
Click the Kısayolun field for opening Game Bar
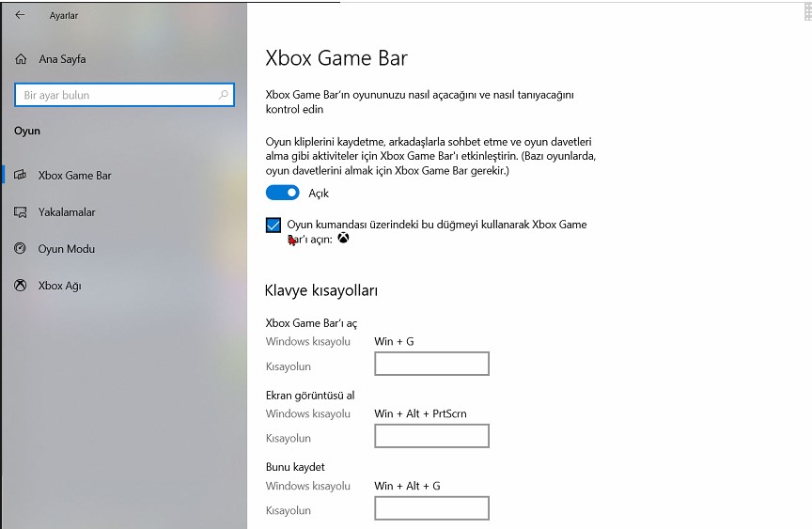tap(431, 365)
